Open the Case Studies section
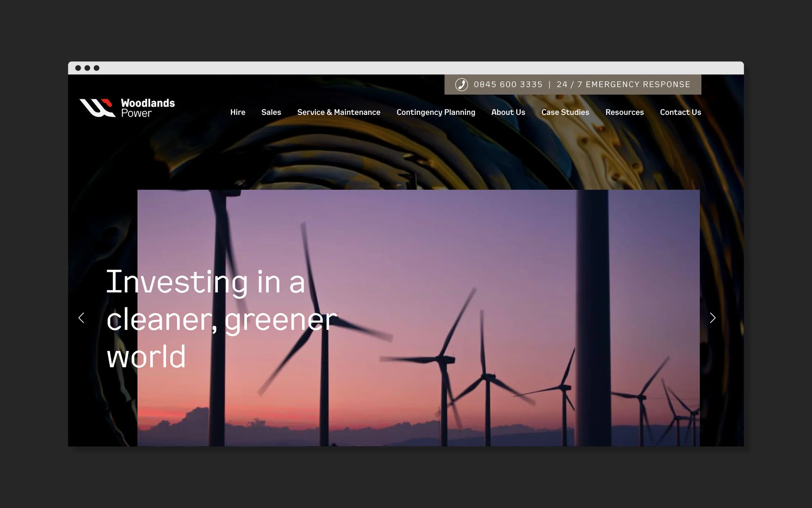 pyautogui.click(x=565, y=112)
